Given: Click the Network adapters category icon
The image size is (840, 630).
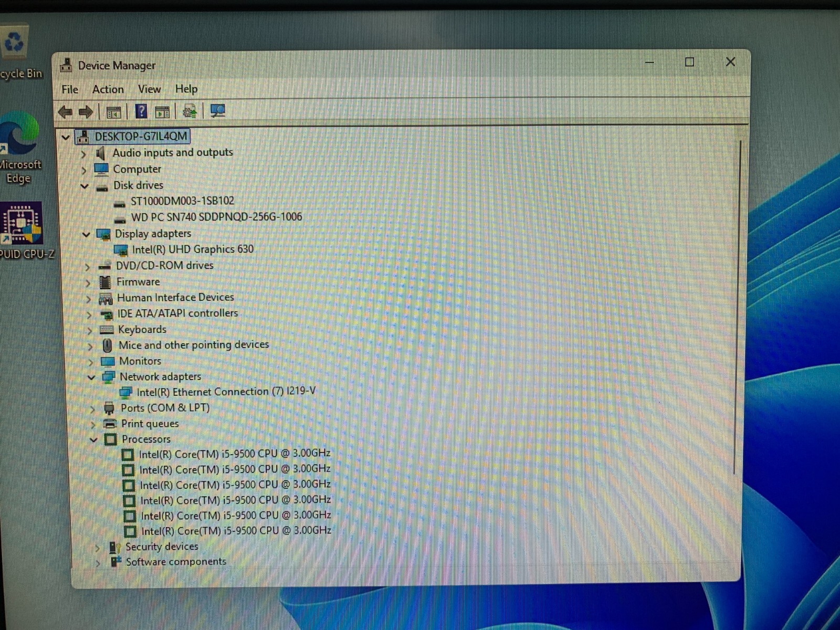Looking at the screenshot, I should (x=109, y=377).
